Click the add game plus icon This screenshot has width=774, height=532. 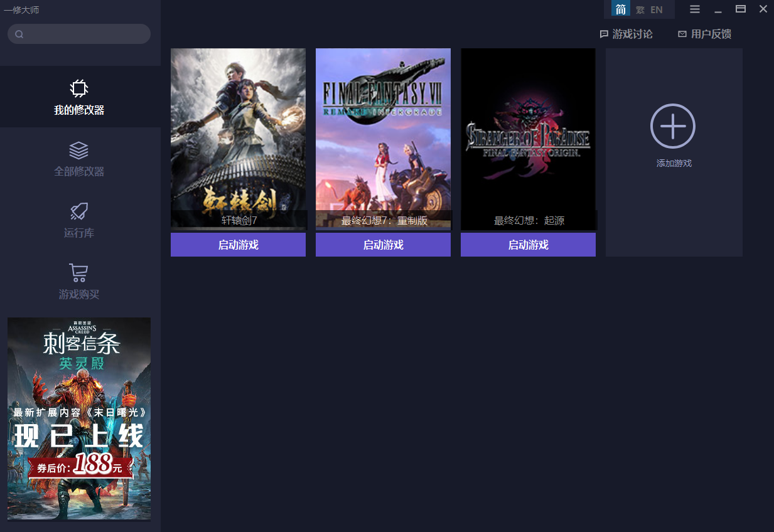(673, 126)
